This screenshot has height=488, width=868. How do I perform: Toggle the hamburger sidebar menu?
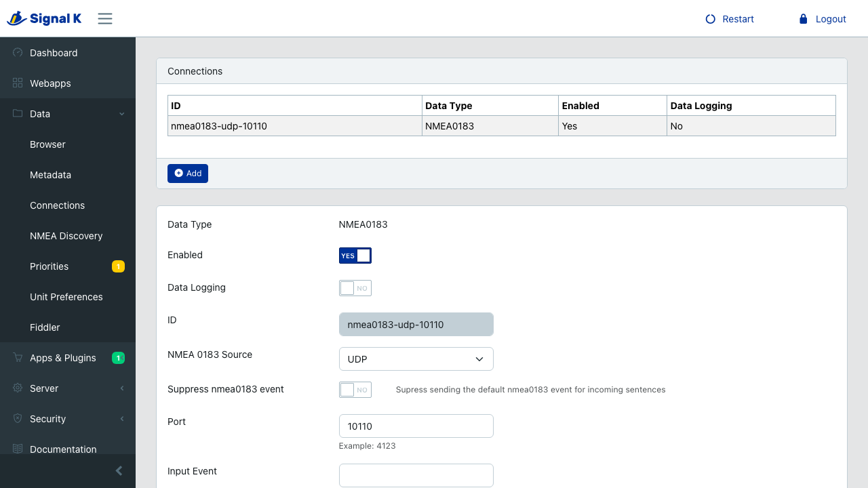pos(105,18)
